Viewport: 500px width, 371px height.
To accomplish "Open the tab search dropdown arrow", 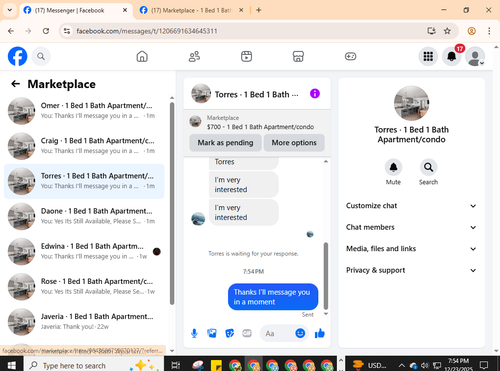I will pyautogui.click(x=10, y=10).
